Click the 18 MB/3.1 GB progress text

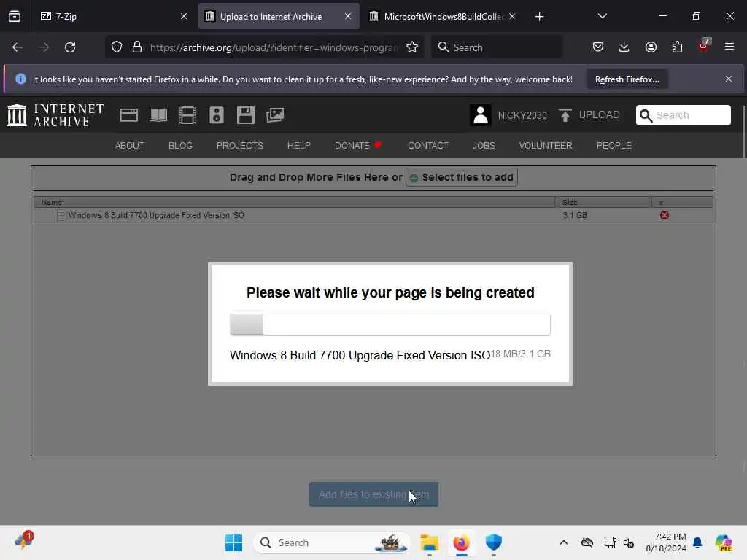[x=520, y=354]
